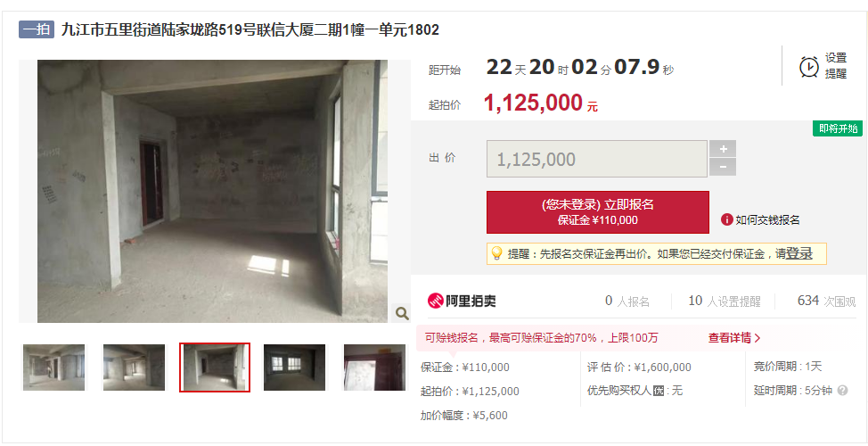The width and height of the screenshot is (868, 446).
Task: Click the 优 badge by 优先购买权人
Action: [x=658, y=391]
